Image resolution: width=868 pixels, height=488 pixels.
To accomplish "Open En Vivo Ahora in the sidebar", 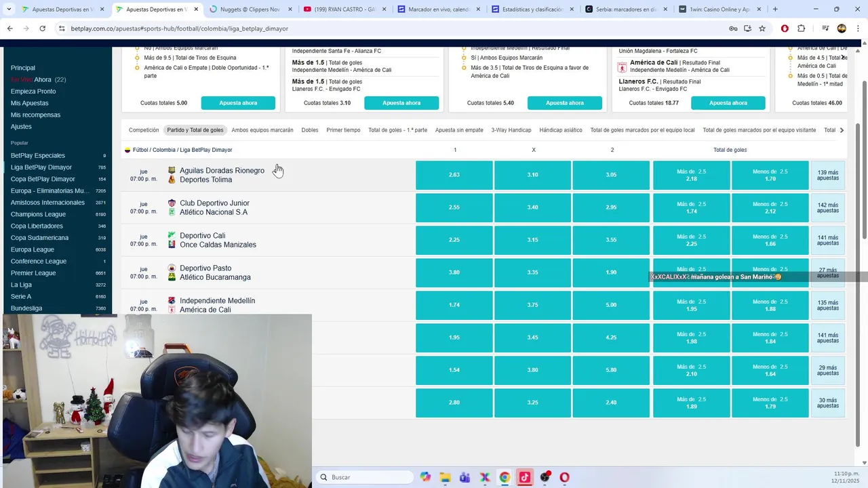I will (x=39, y=79).
